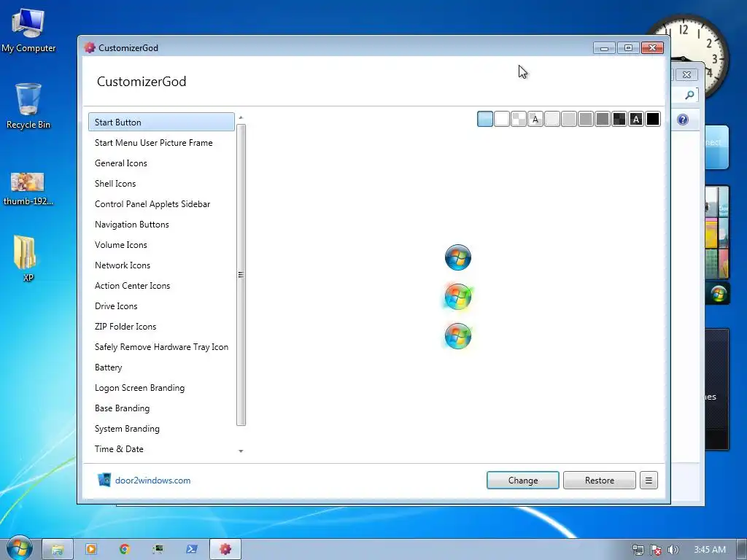This screenshot has width=747, height=560.
Task: Open the monitor tool taskbar icon
Action: point(158,549)
